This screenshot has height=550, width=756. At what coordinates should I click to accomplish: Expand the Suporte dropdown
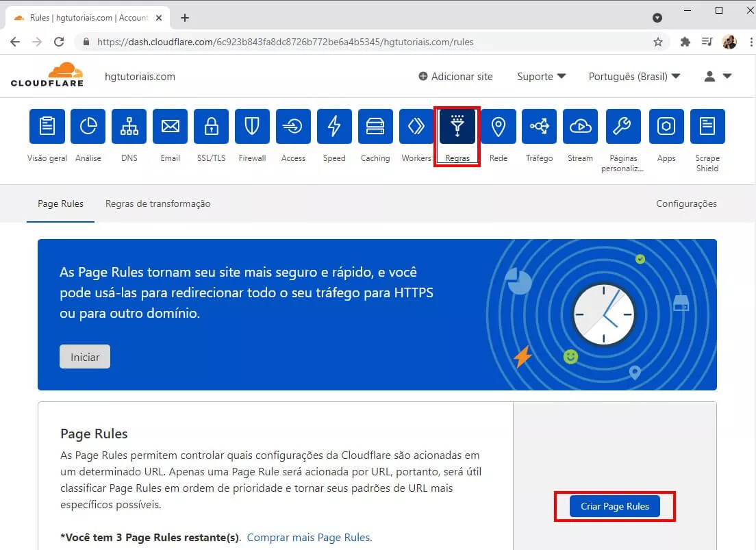[x=542, y=76]
